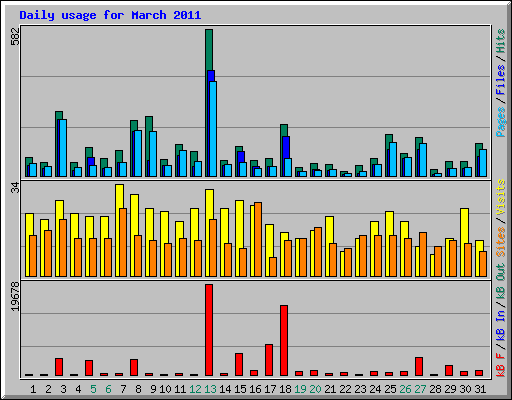
Task: Click day label 10 on the x-axis
Action: coord(165,389)
